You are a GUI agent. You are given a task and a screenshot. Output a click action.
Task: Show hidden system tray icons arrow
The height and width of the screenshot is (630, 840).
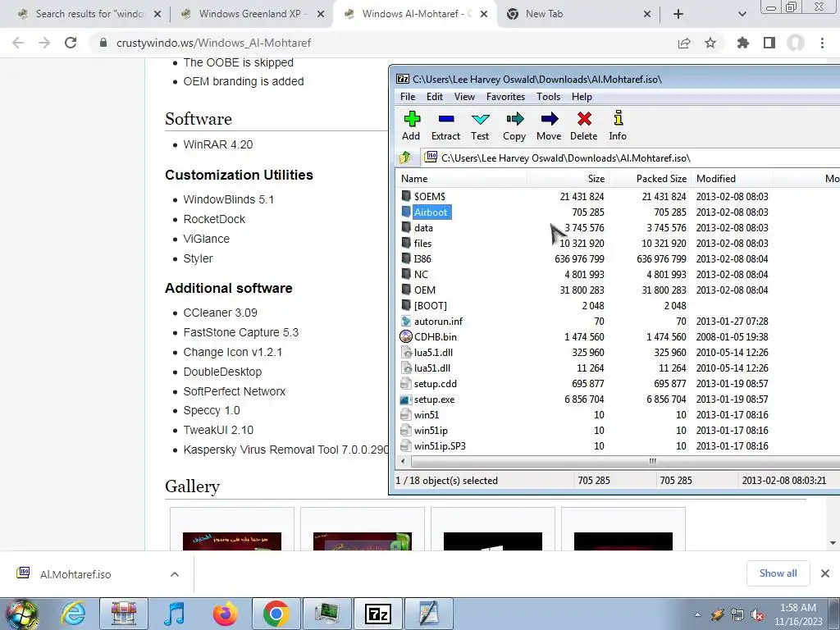click(697, 614)
